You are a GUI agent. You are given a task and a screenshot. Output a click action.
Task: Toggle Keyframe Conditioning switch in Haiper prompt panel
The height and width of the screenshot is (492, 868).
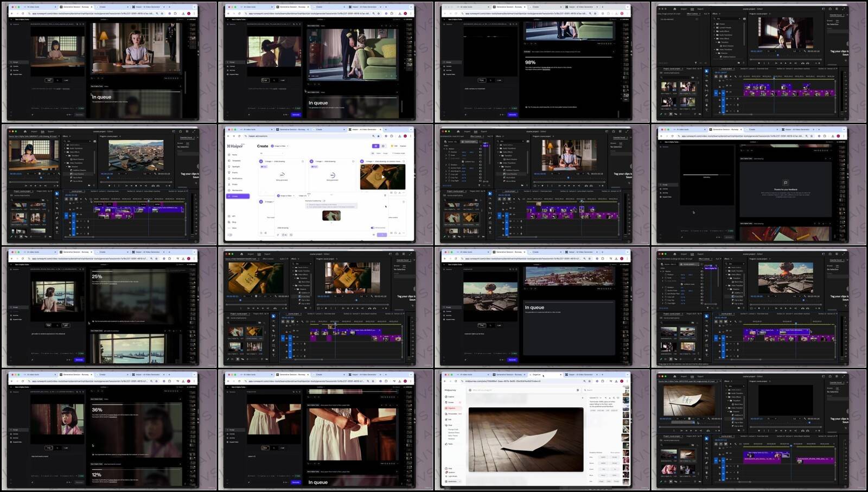tap(324, 201)
